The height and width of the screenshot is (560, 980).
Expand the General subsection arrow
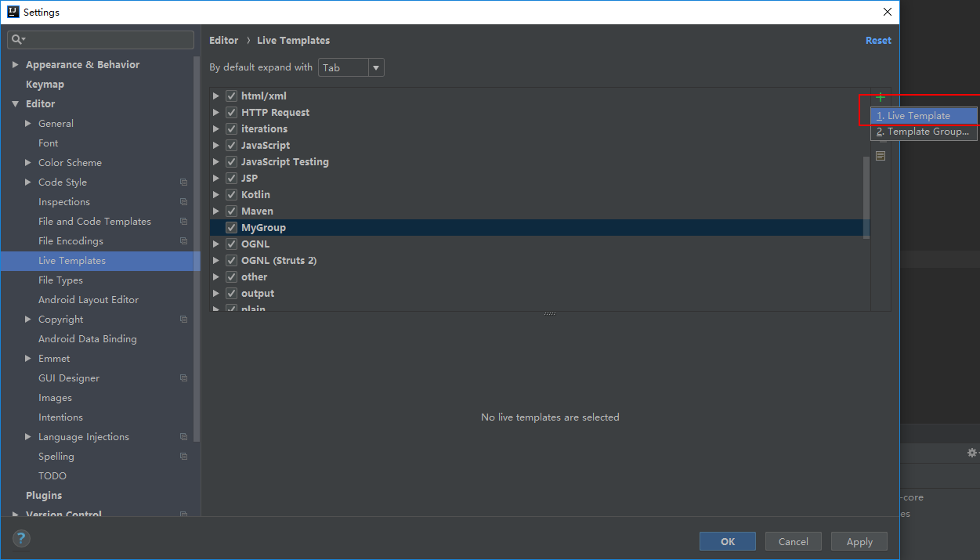click(x=28, y=124)
